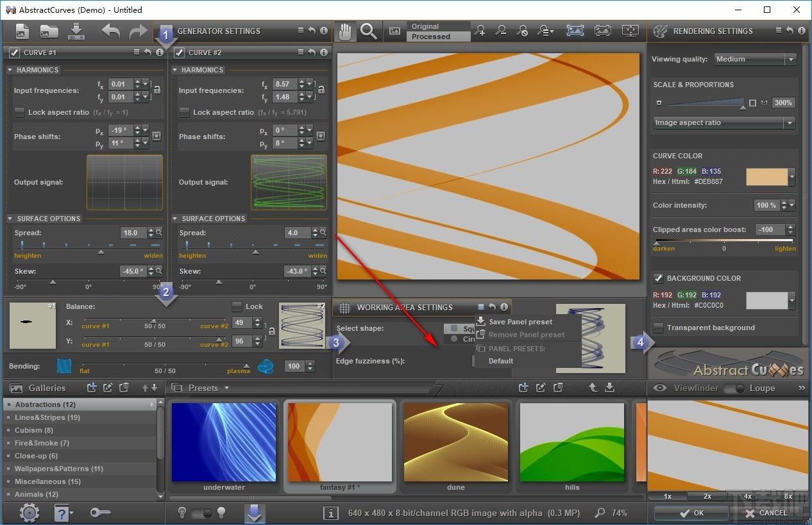Show info for Curve #1 panel
Screen dimensions: 812x525
pos(159,53)
